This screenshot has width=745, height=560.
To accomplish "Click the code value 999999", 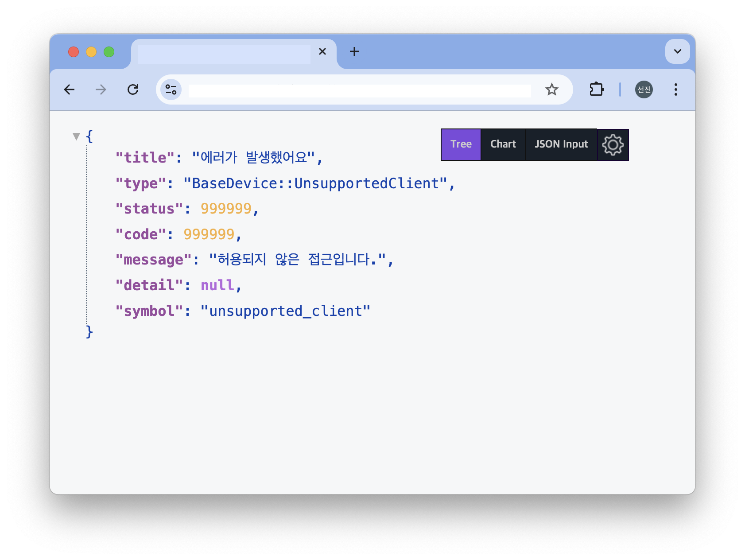I will click(x=209, y=234).
